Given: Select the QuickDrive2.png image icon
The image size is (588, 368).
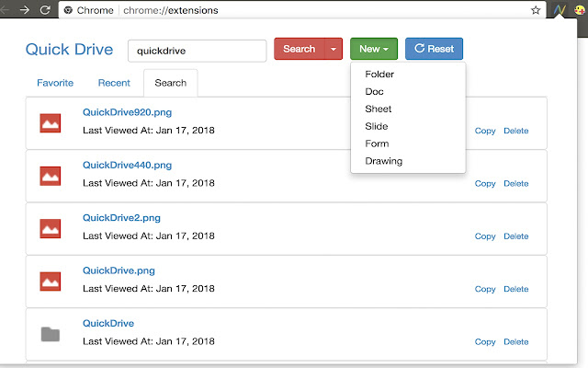Looking at the screenshot, I should click(51, 229).
